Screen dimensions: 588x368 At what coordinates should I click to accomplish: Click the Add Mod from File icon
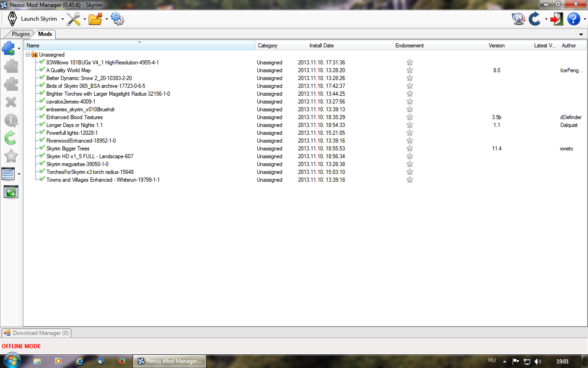(9, 48)
